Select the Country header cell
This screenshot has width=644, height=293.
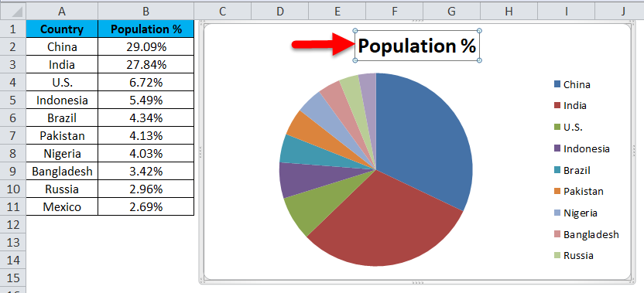(62, 29)
